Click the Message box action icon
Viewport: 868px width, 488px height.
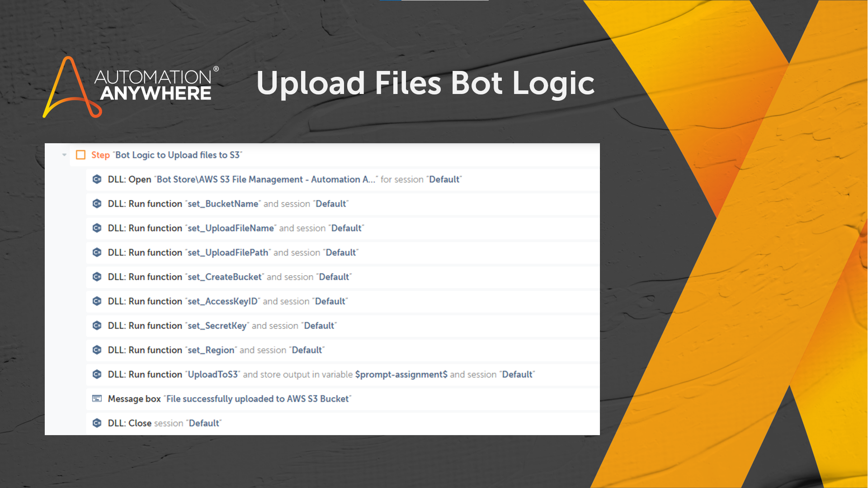pyautogui.click(x=97, y=399)
